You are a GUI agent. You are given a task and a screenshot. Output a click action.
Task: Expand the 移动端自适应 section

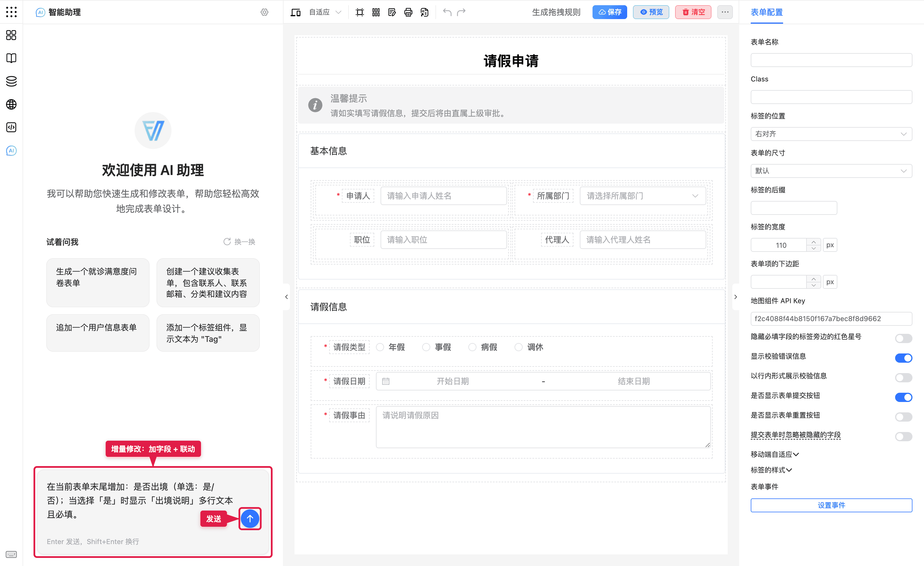pyautogui.click(x=775, y=454)
